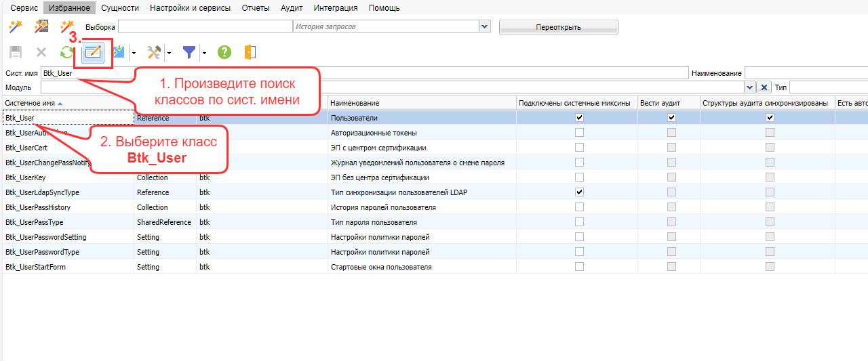Viewport: 868px width, 361px height.
Task: Toggle миксины checkbox for Btk_UserStartForm row
Action: coord(579,267)
